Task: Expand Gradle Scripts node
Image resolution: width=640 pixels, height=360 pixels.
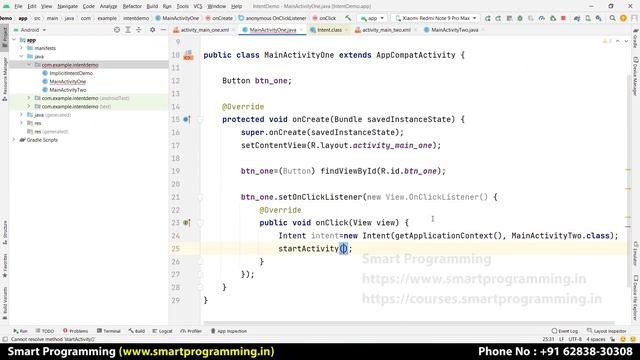Action: click(14, 140)
